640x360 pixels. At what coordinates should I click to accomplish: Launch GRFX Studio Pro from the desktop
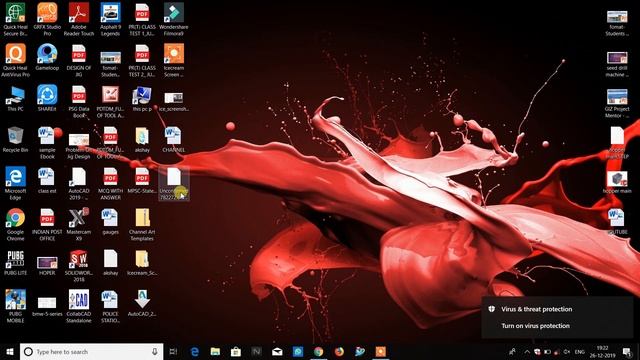tap(47, 19)
